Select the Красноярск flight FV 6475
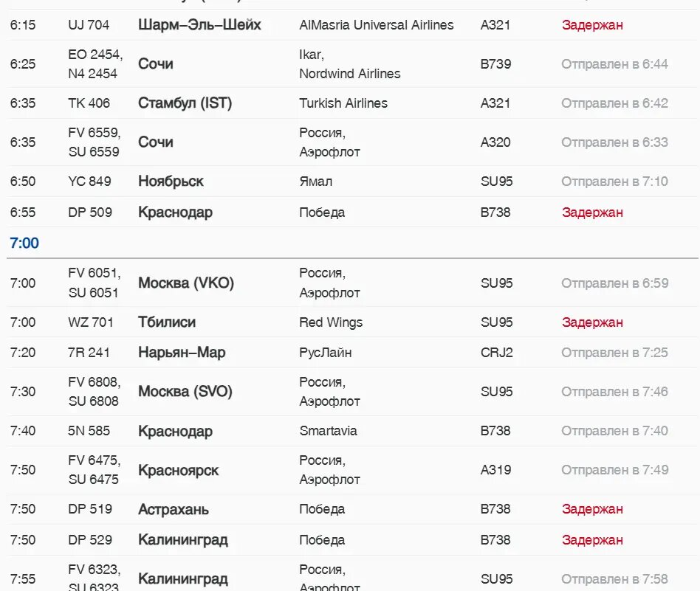 353,470
